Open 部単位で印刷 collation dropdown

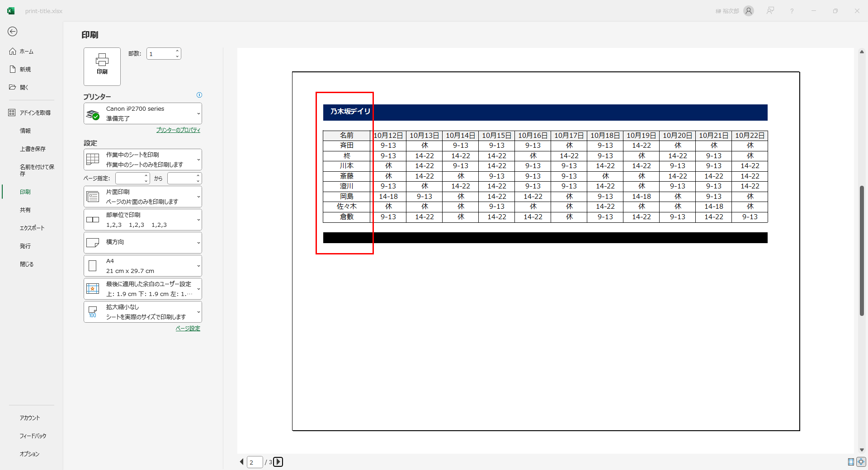point(143,220)
